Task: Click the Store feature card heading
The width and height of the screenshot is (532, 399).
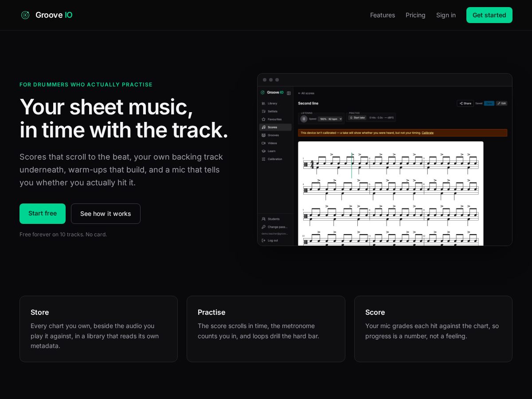Action: [x=39, y=312]
